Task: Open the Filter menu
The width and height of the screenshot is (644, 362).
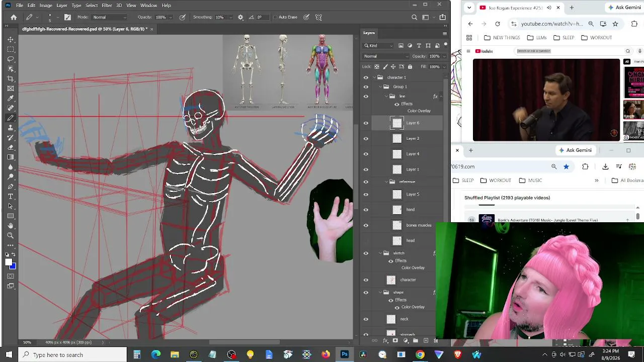Action: [107, 5]
